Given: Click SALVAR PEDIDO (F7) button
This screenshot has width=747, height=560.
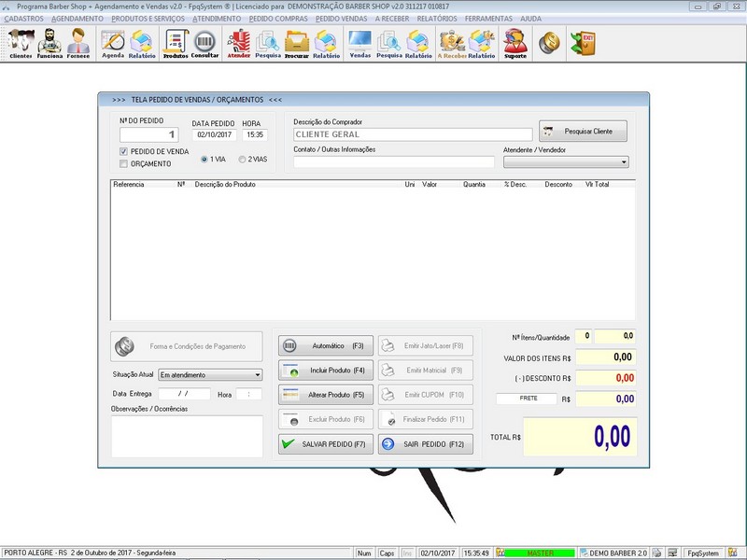Looking at the screenshot, I should pyautogui.click(x=326, y=444).
